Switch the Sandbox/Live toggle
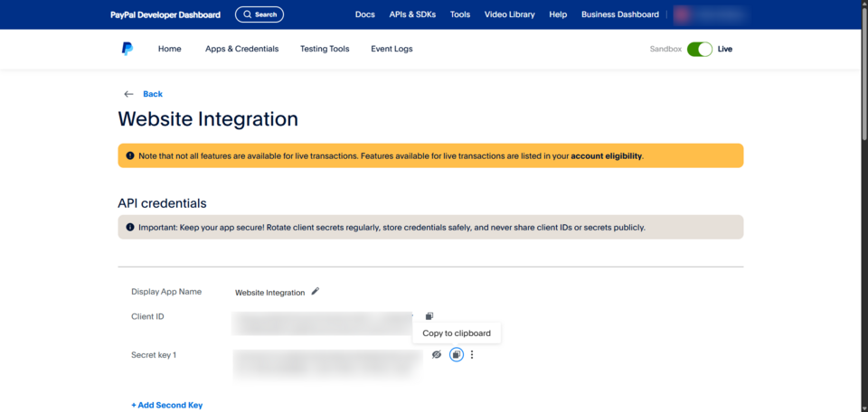Image resolution: width=868 pixels, height=412 pixels. coord(699,49)
